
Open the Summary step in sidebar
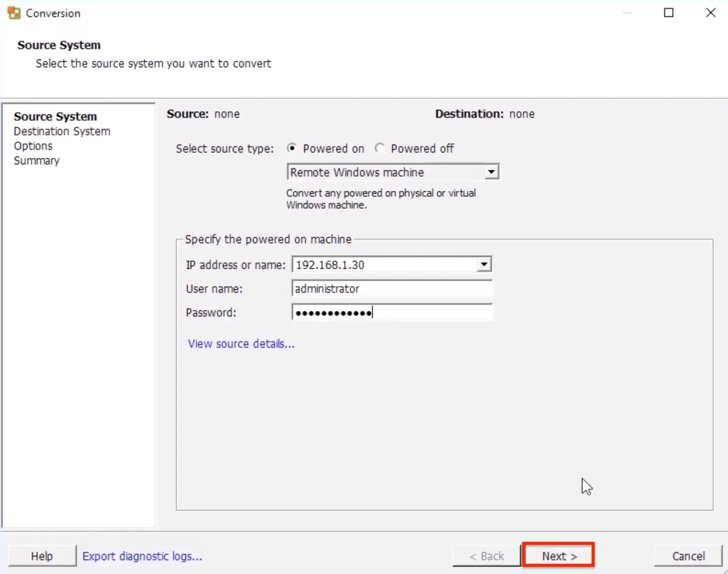[x=37, y=161]
